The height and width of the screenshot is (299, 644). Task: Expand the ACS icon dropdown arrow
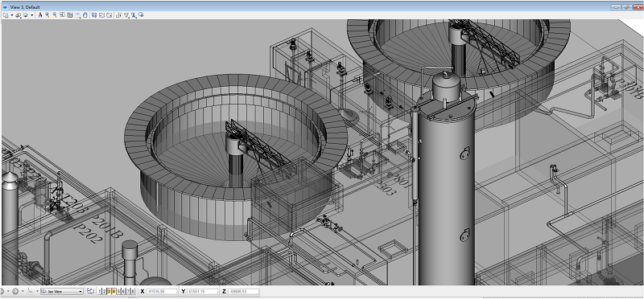(37, 291)
